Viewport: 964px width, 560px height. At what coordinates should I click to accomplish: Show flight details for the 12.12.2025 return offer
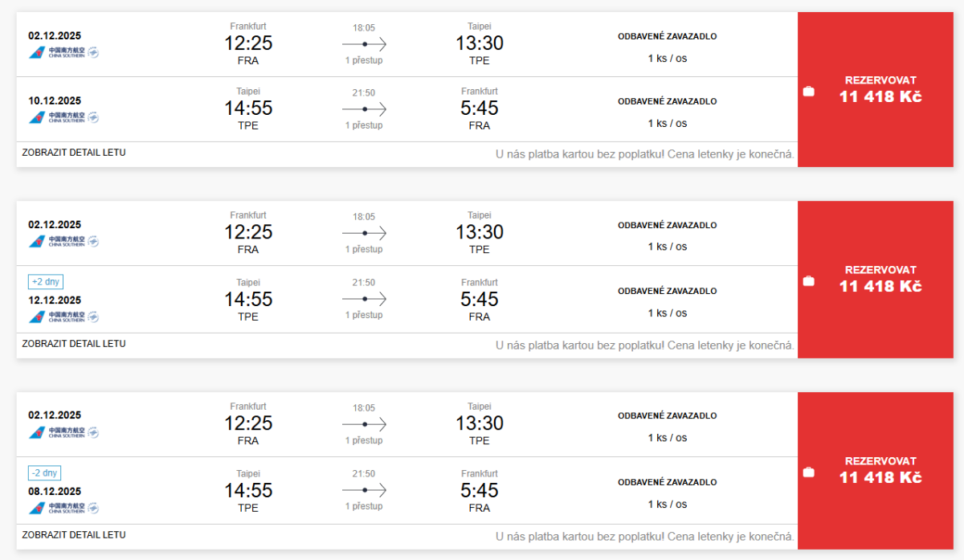(74, 344)
